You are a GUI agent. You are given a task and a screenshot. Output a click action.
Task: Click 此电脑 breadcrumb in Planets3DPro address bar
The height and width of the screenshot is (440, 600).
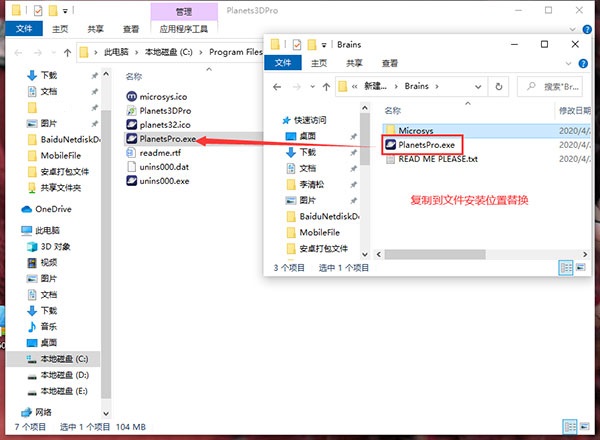116,52
